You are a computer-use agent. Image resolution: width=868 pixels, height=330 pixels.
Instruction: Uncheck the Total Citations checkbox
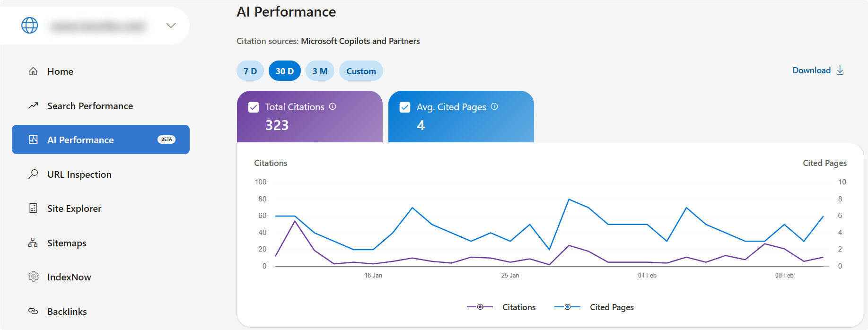coord(254,107)
